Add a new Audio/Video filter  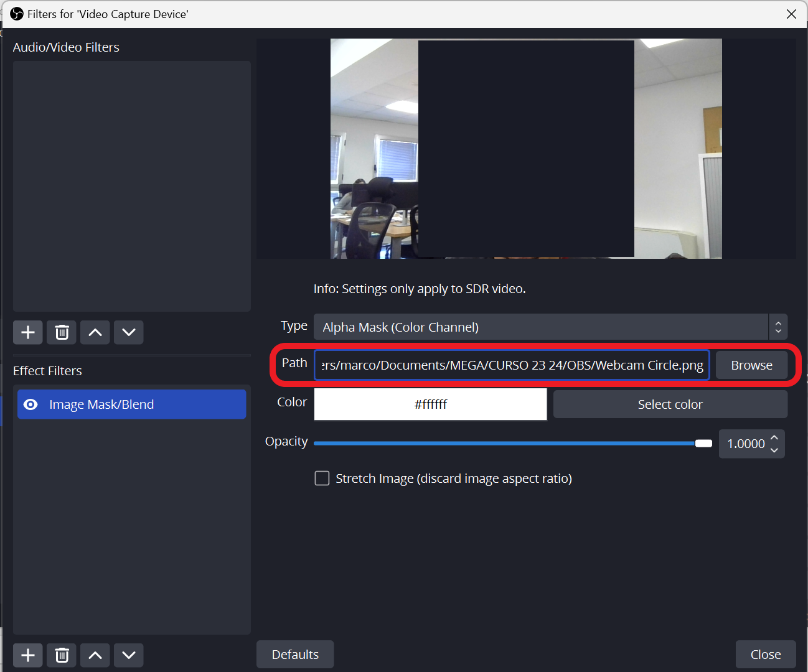click(27, 332)
